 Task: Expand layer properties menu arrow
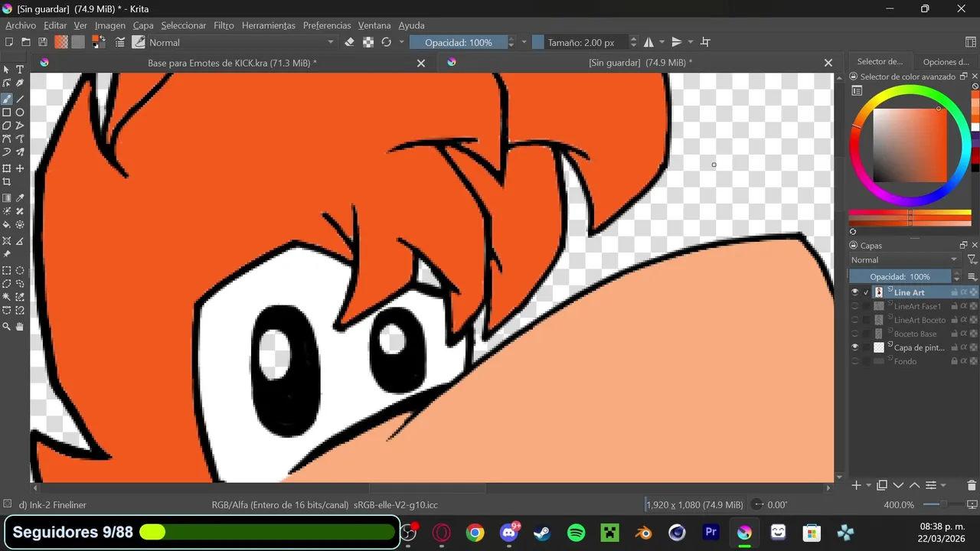(943, 485)
